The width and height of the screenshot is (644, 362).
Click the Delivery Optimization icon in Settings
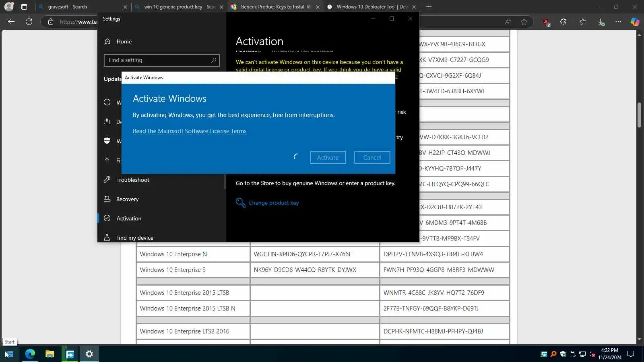[x=107, y=121]
